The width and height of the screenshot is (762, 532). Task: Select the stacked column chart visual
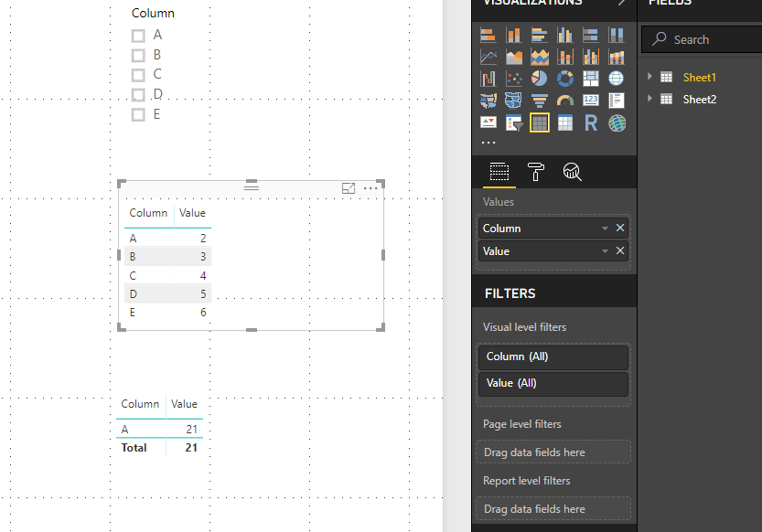tap(514, 35)
